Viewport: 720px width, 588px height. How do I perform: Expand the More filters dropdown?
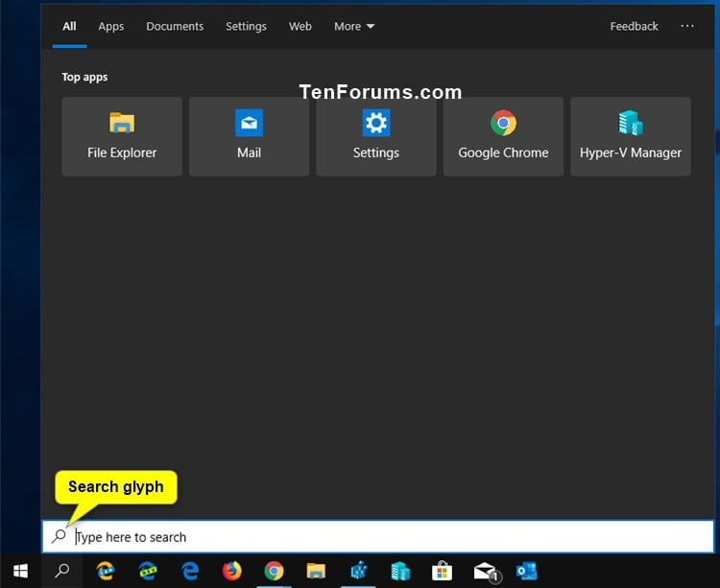tap(354, 26)
